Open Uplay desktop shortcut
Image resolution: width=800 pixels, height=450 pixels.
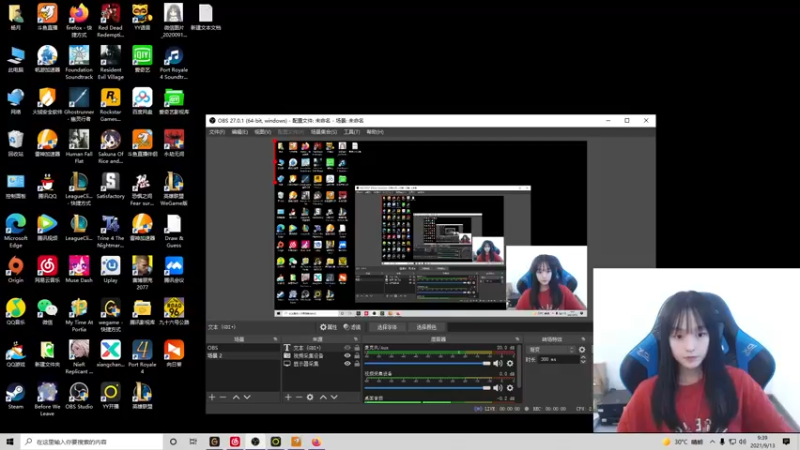click(110, 270)
